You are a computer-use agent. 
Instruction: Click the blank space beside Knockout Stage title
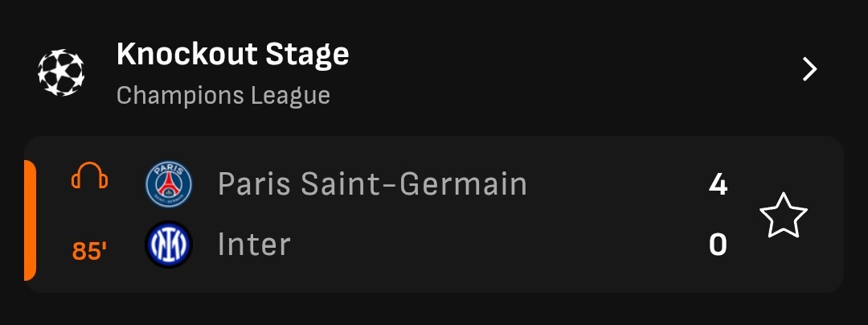(570, 56)
